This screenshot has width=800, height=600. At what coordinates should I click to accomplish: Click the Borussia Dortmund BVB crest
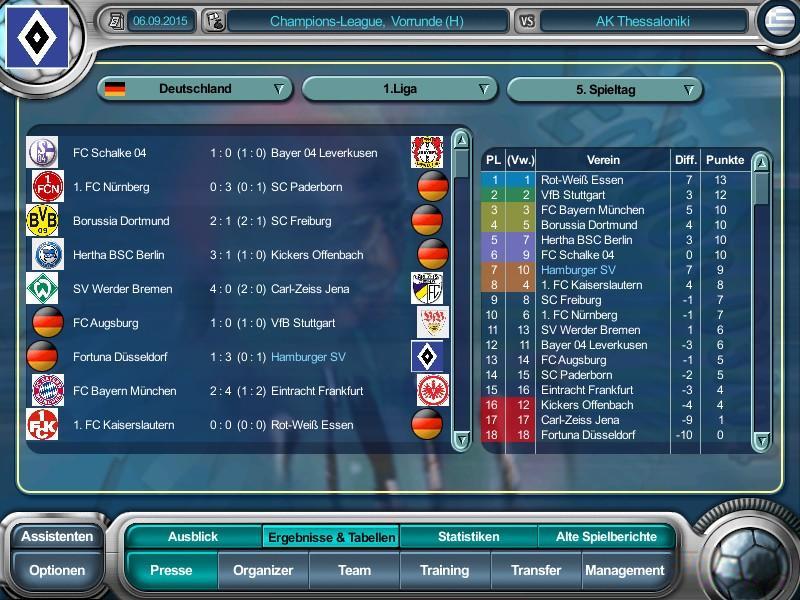tap(42, 220)
